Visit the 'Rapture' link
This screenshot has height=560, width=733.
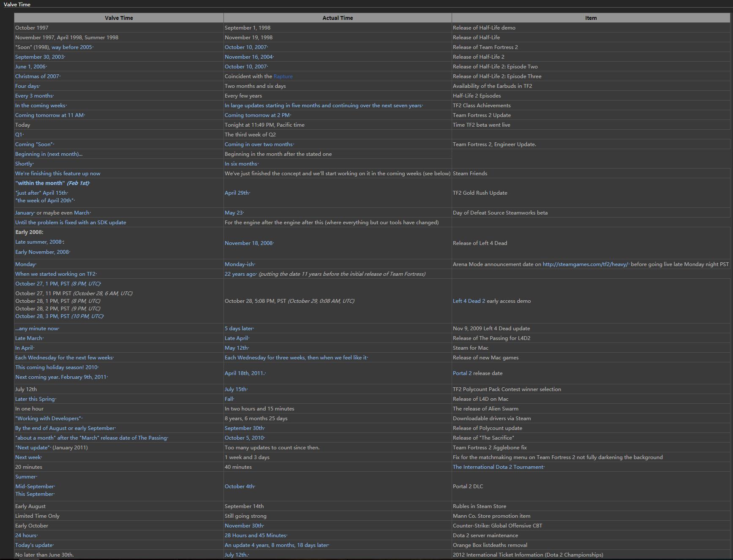(283, 76)
